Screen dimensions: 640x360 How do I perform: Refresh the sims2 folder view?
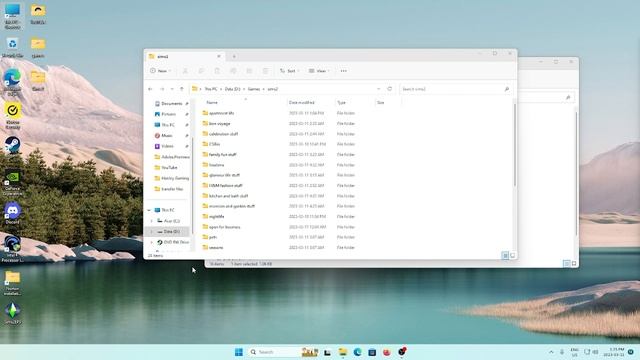tap(389, 89)
